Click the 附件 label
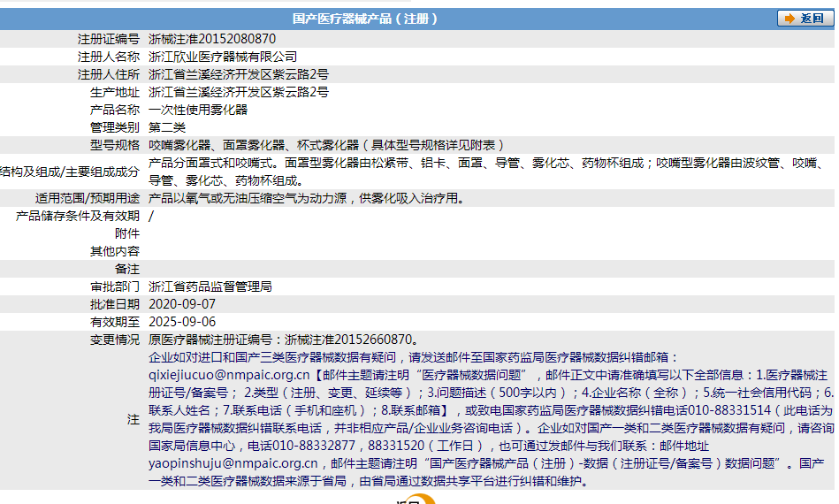839x504 pixels. tap(126, 233)
